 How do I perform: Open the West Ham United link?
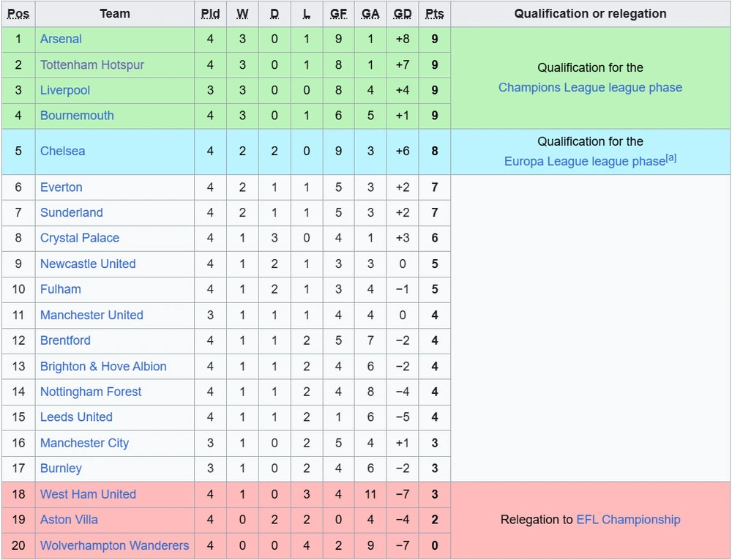89,493
